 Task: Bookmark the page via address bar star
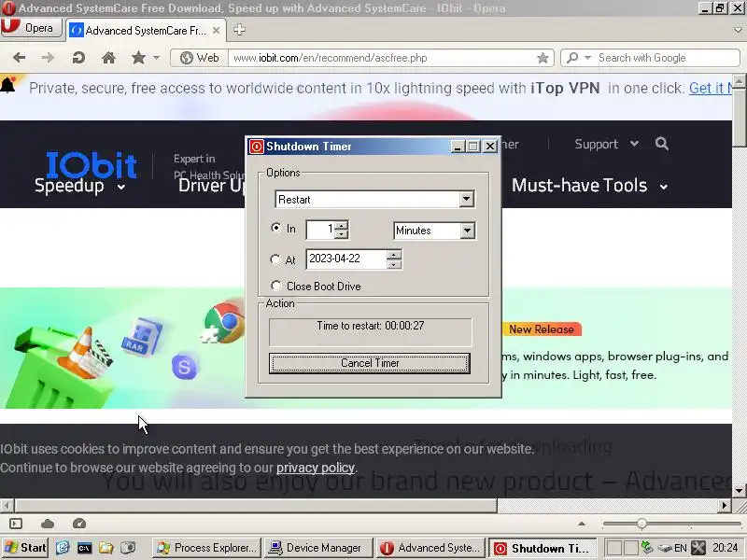543,58
